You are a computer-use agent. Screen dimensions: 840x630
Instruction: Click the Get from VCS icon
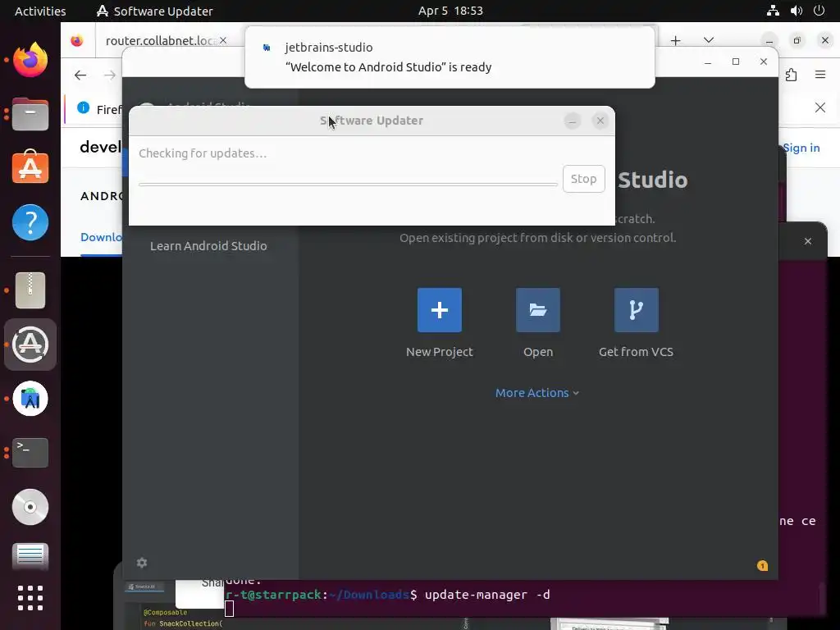click(x=637, y=310)
